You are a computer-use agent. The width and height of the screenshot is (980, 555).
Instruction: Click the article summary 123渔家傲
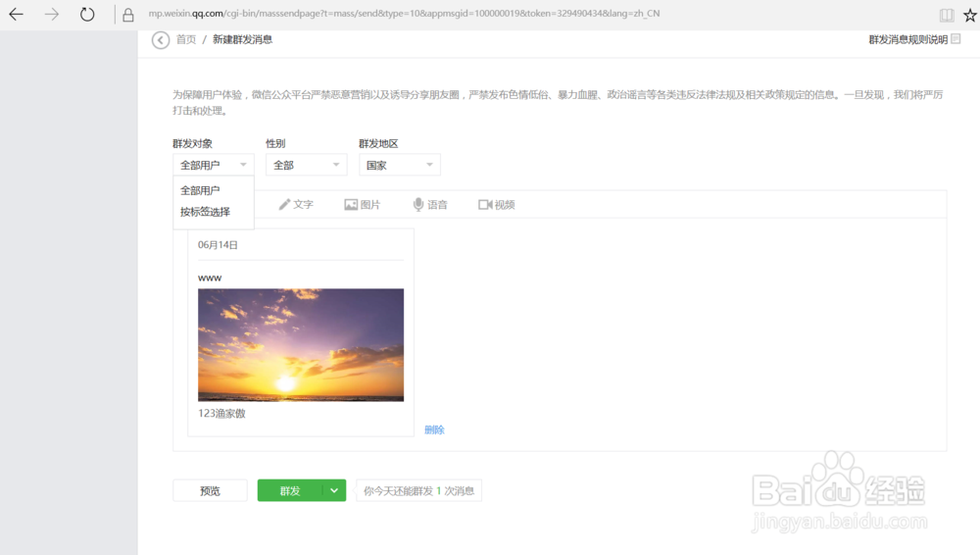tap(221, 413)
